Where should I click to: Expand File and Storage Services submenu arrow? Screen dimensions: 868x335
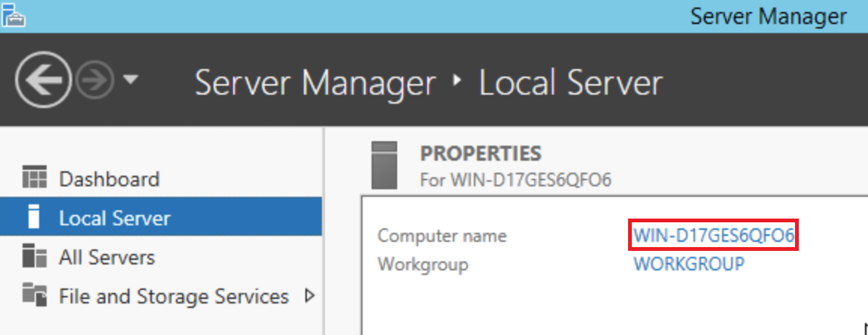pos(308,296)
